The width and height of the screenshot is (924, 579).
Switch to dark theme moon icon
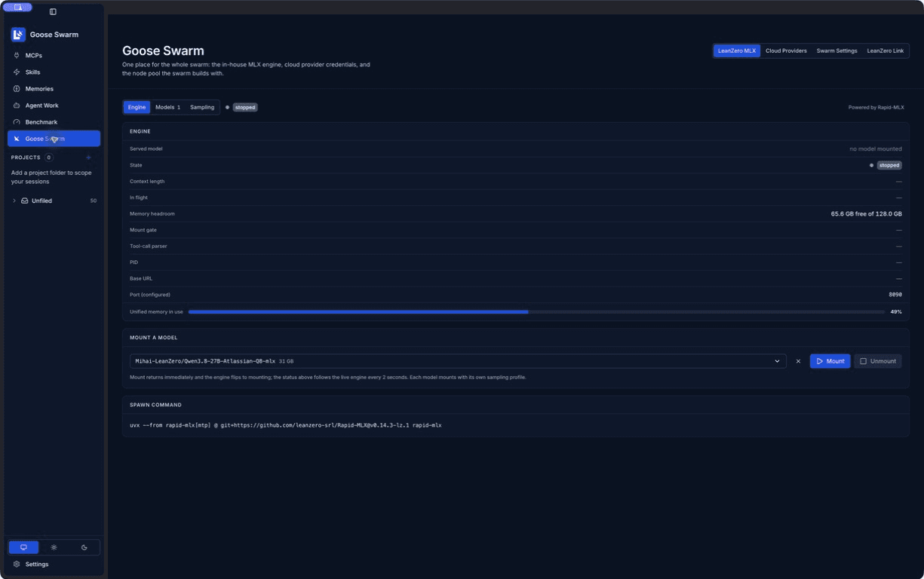[x=84, y=547]
